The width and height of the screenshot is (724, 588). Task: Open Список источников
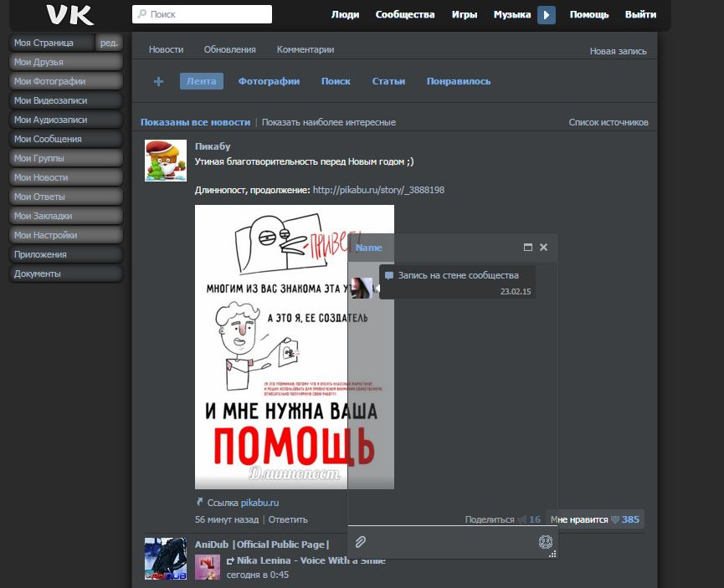(x=608, y=122)
